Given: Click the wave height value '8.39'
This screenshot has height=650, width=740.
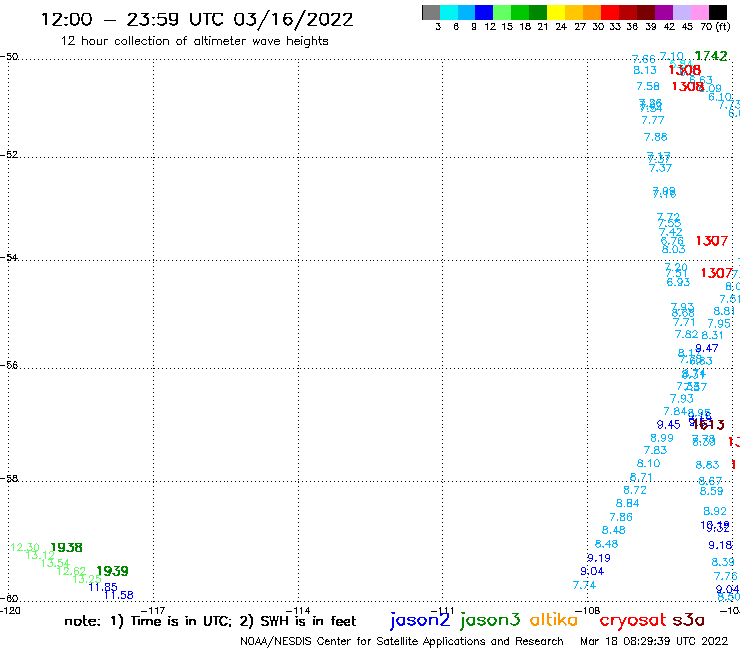Looking at the screenshot, I should coord(723,562).
